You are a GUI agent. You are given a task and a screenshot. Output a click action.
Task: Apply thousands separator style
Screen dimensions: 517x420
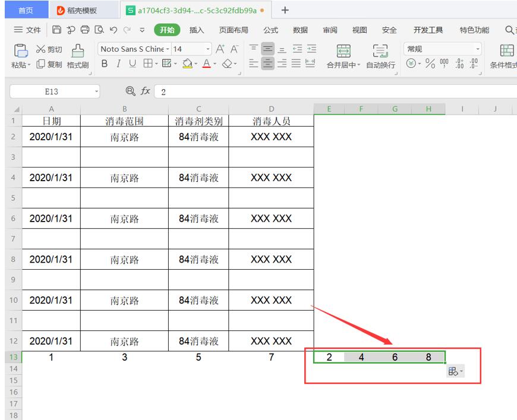444,63
